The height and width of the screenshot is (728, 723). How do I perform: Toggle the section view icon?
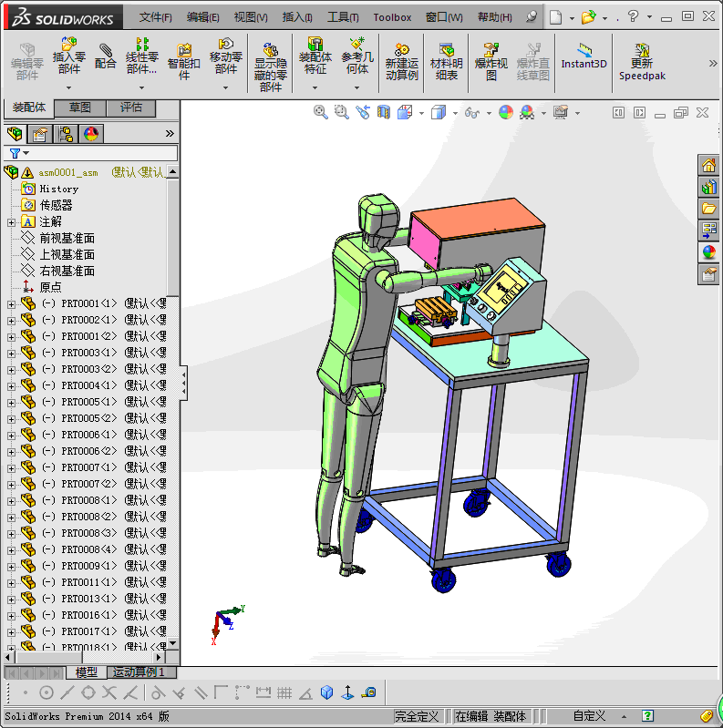pyautogui.click(x=384, y=112)
